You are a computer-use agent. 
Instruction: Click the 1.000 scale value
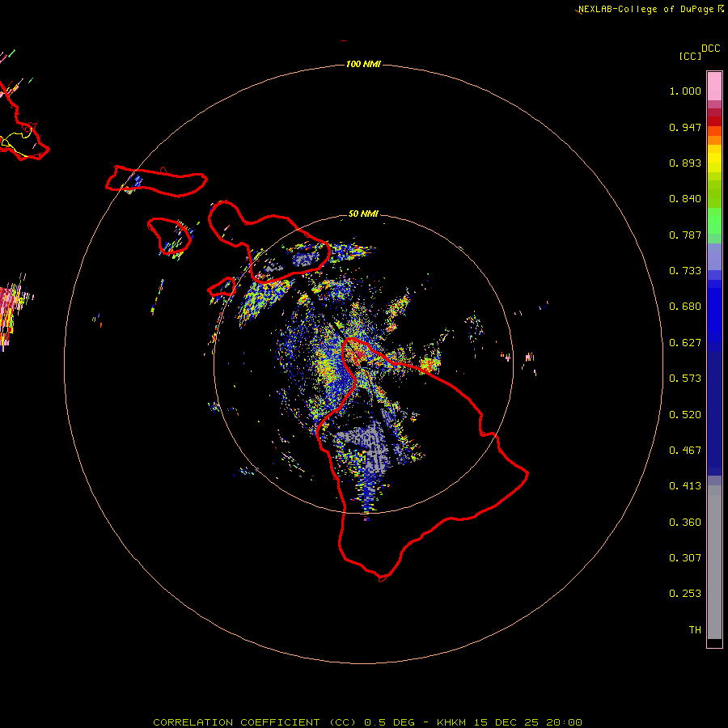point(685,91)
